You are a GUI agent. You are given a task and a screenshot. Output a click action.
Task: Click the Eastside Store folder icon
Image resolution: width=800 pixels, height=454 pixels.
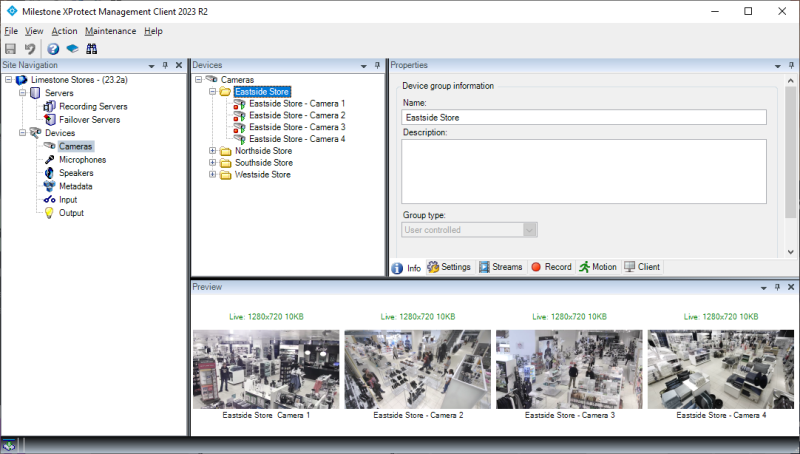click(225, 92)
